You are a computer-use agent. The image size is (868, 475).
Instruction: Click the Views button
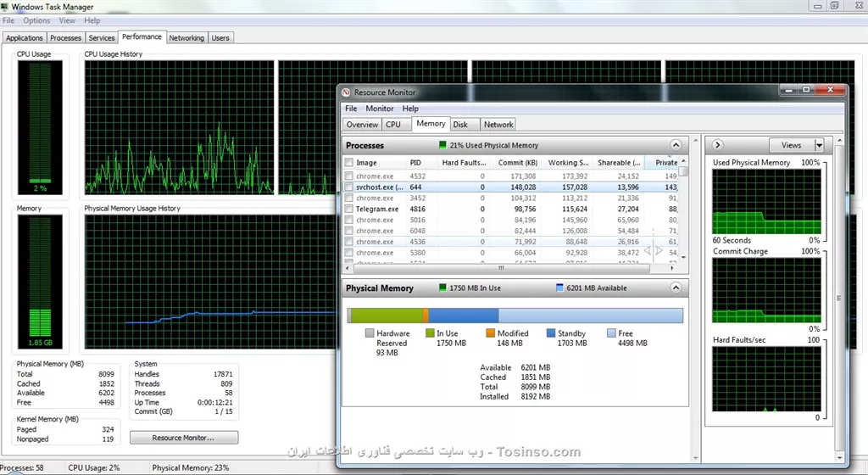coord(792,146)
